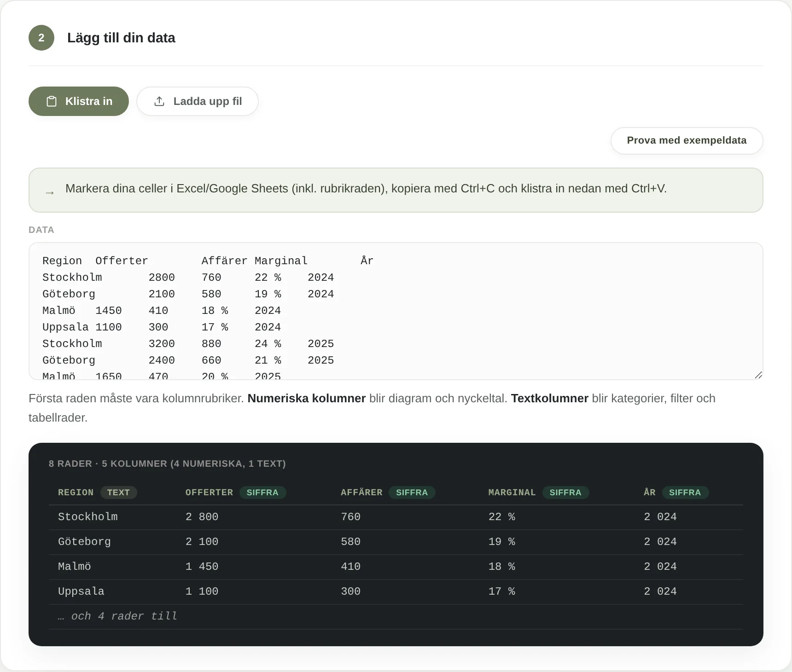The width and height of the screenshot is (792, 672).
Task: Click Prova med exempeldata button
Action: 687,140
